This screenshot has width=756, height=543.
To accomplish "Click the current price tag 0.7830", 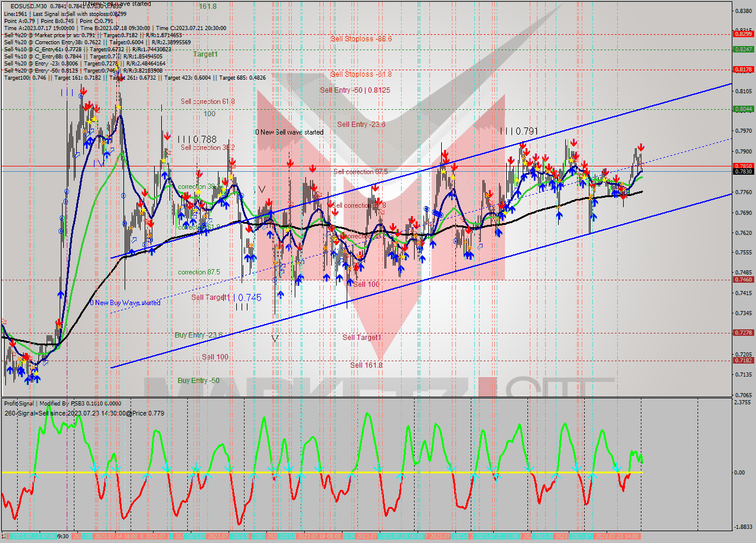I will tap(743, 172).
